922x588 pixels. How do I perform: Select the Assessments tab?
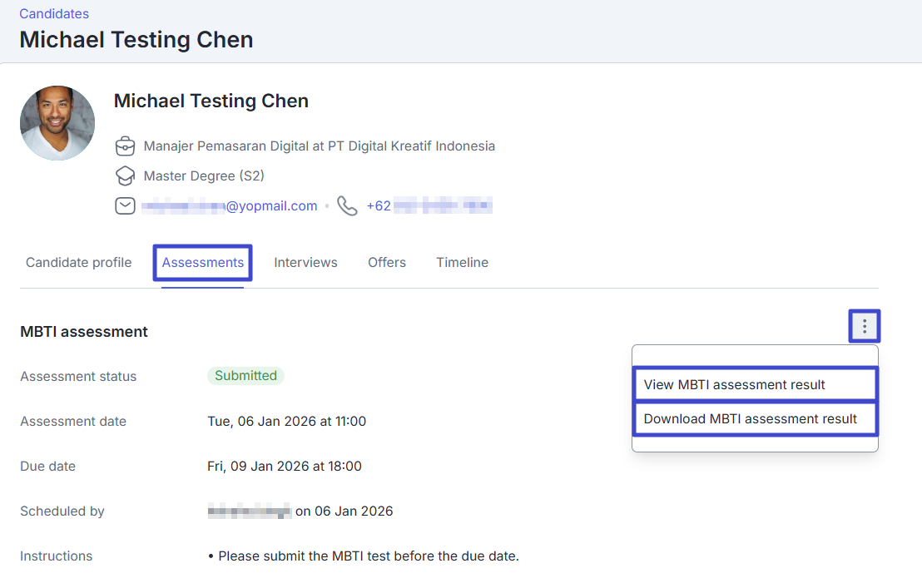[x=203, y=263]
